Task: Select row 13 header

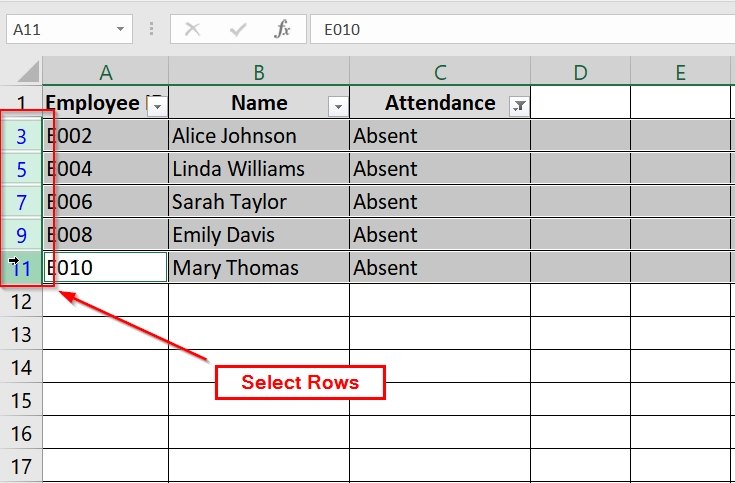Action: coord(21,334)
